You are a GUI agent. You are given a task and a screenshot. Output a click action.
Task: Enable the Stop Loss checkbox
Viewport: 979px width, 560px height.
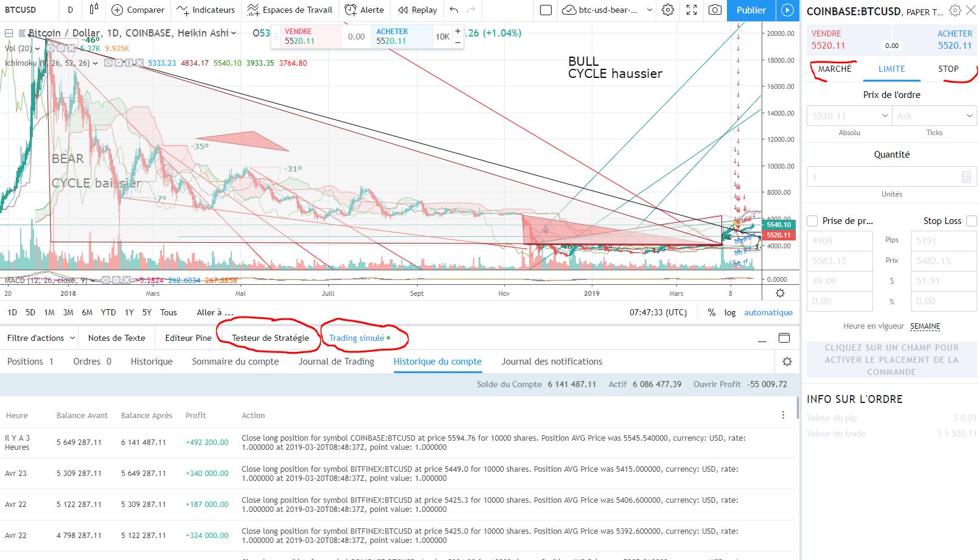972,221
